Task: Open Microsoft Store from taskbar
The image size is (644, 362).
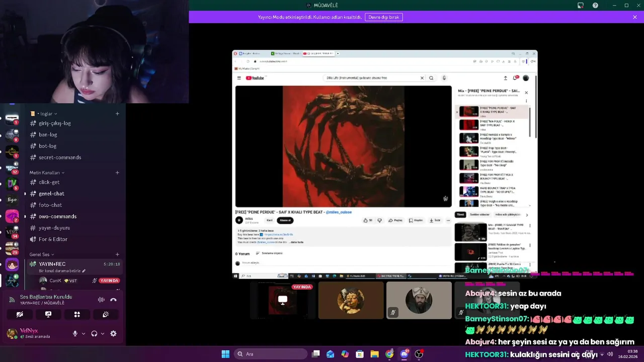Action: tap(360, 354)
